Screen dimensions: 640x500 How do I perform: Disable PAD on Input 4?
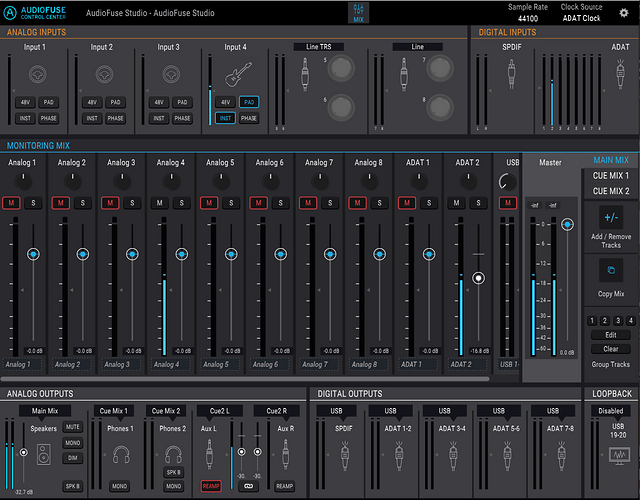coord(249,102)
